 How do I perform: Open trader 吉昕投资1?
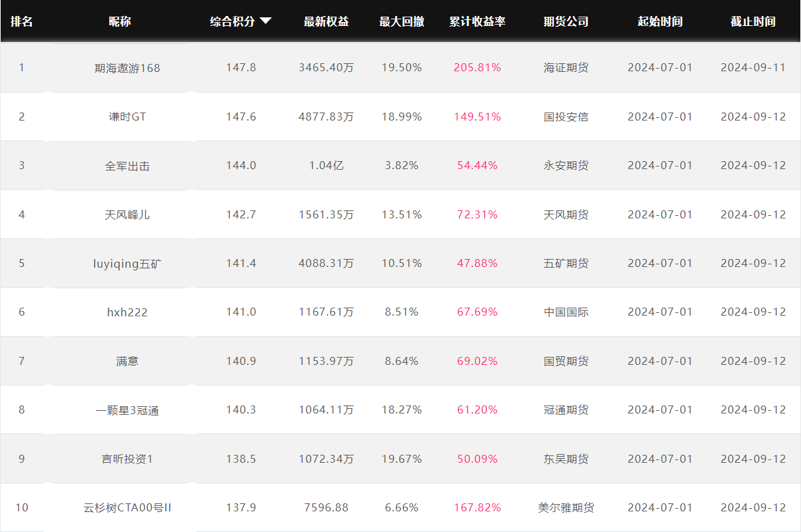pyautogui.click(x=127, y=459)
